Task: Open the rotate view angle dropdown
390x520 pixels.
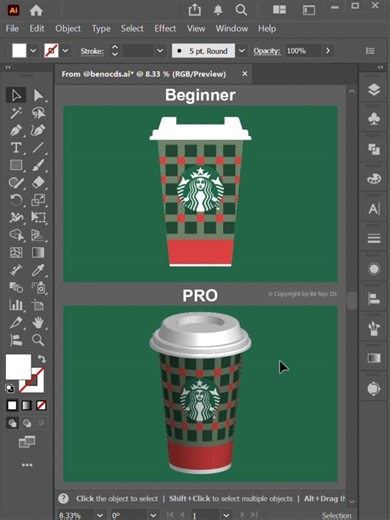Action: 153,515
